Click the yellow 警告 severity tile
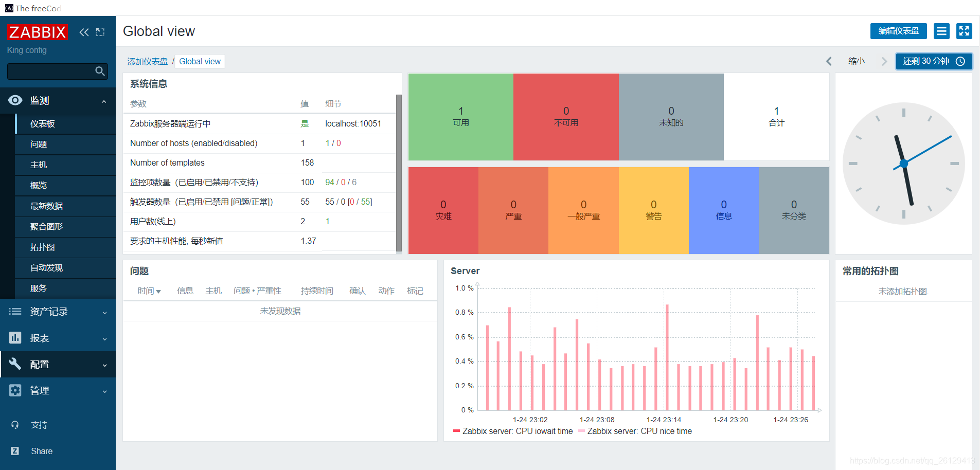980x470 pixels. coord(654,210)
